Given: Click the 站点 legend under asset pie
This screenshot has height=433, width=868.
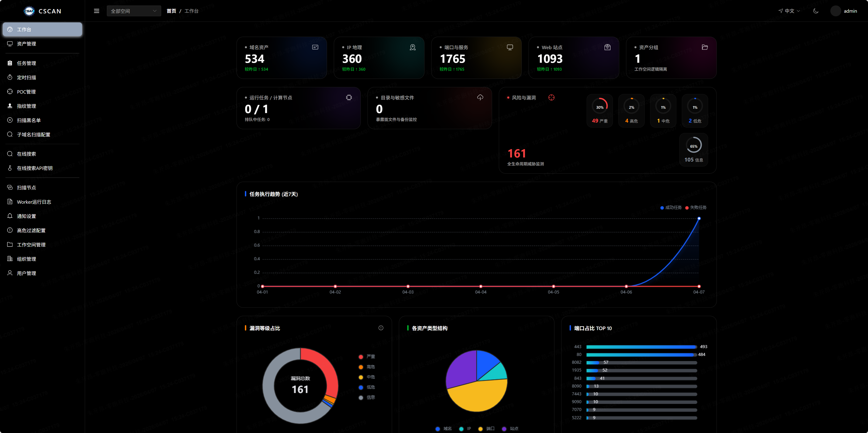Looking at the screenshot, I should [x=510, y=429].
